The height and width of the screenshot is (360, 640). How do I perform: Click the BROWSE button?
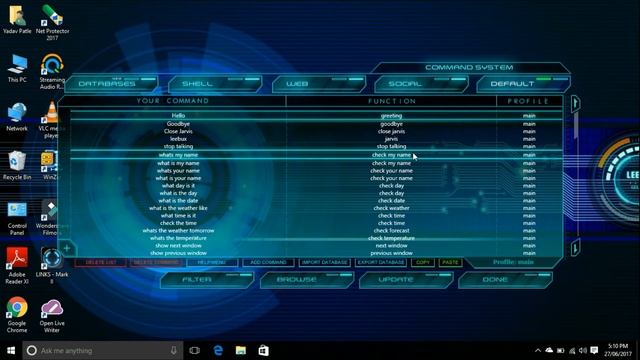click(306, 280)
